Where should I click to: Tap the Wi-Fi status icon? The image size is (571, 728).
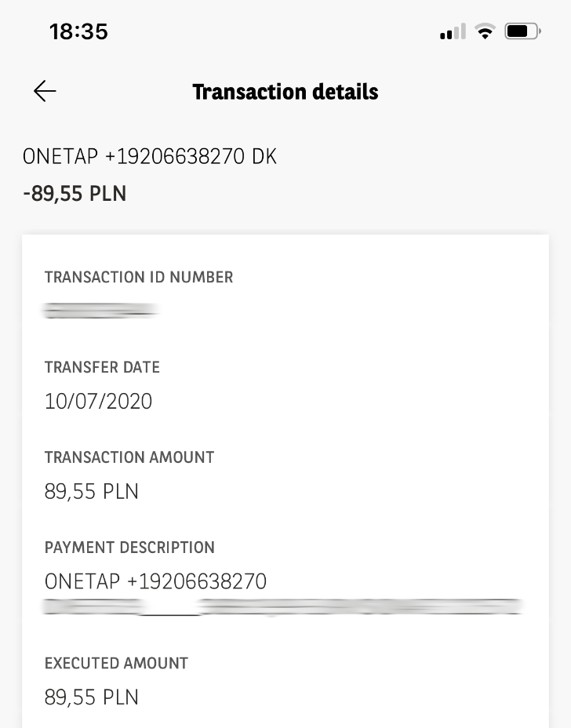point(486,32)
